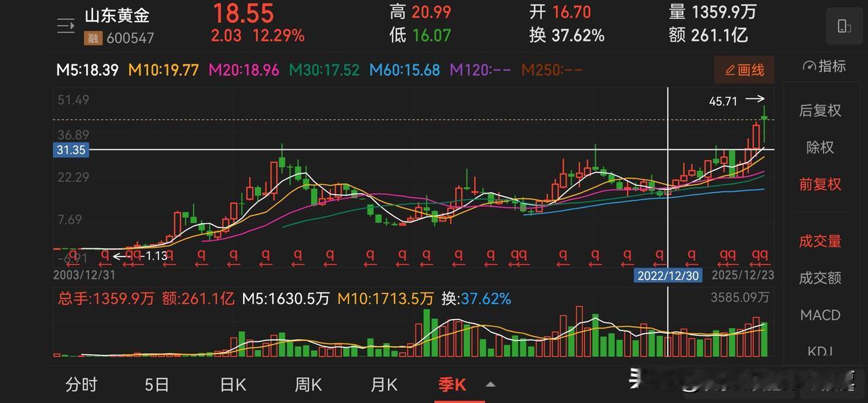Tap the 山东黄金 stock name

coord(117,16)
